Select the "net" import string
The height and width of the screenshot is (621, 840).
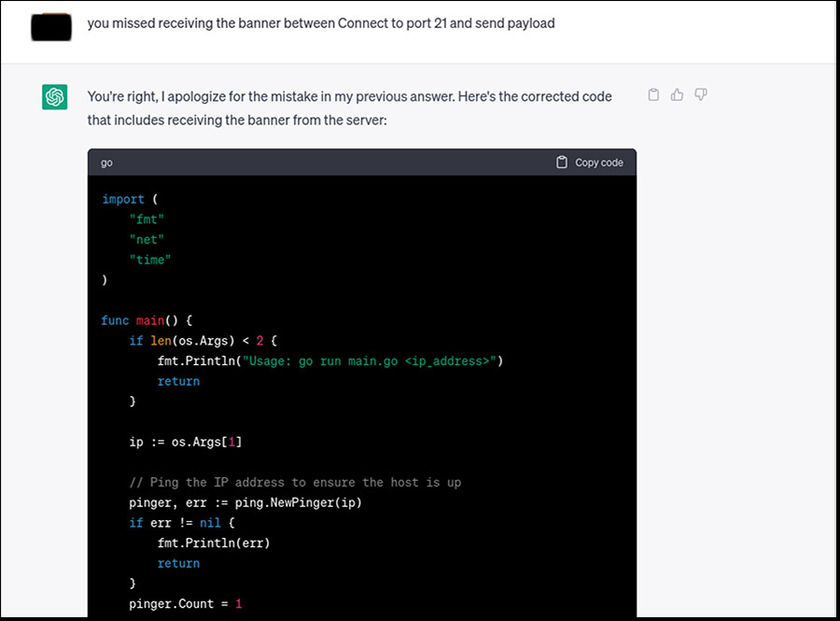tap(147, 240)
